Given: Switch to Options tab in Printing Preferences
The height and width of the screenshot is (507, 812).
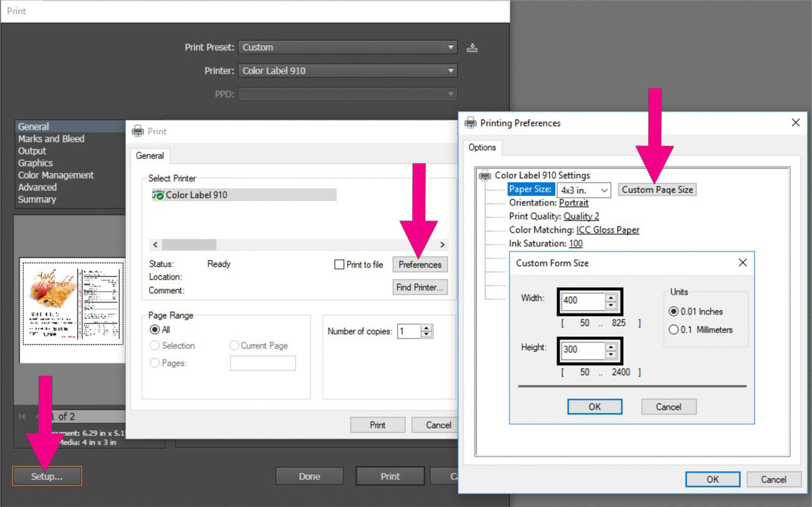Looking at the screenshot, I should tap(482, 148).
